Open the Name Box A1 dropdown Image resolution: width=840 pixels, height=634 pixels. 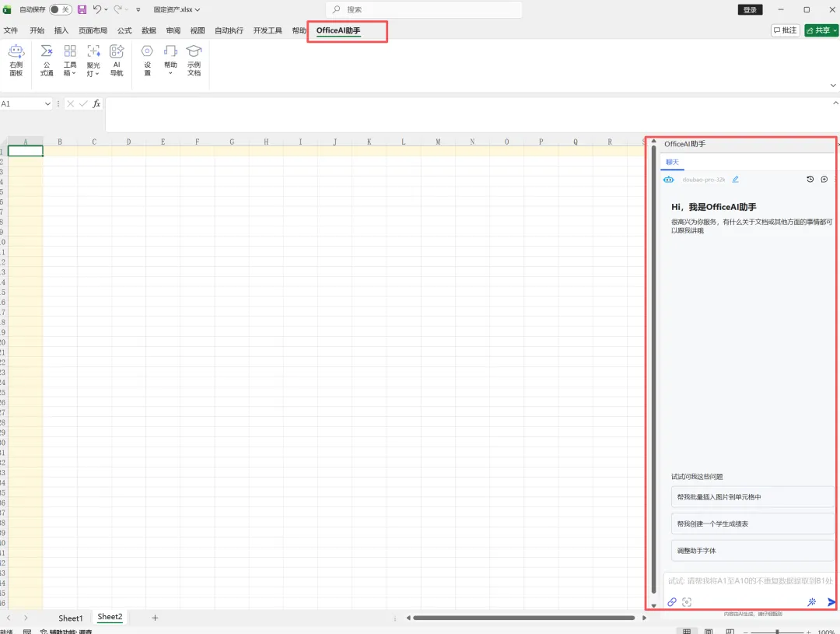(x=47, y=104)
